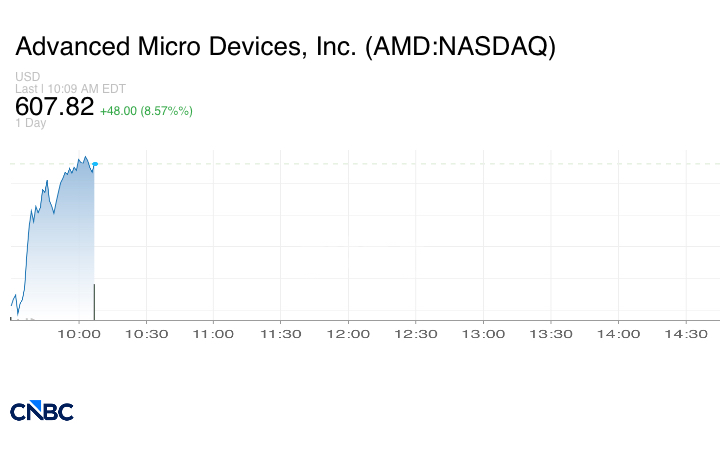Click the Advanced Micro Devices title
This screenshot has width=720, height=450.
[285, 46]
